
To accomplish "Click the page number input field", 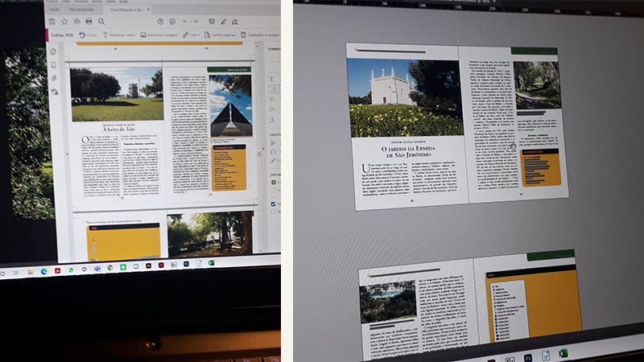I will point(186,22).
